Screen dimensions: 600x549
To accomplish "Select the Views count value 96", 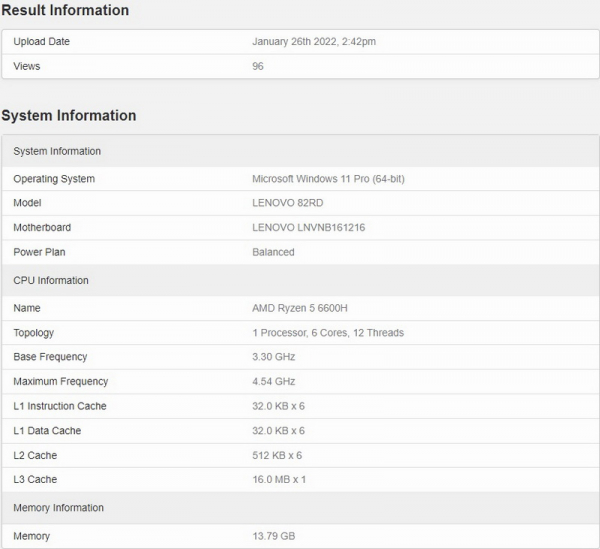I will [258, 66].
